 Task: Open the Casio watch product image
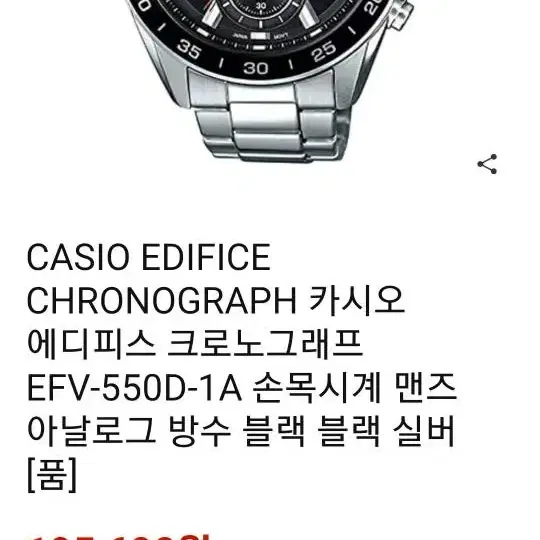tap(270, 81)
